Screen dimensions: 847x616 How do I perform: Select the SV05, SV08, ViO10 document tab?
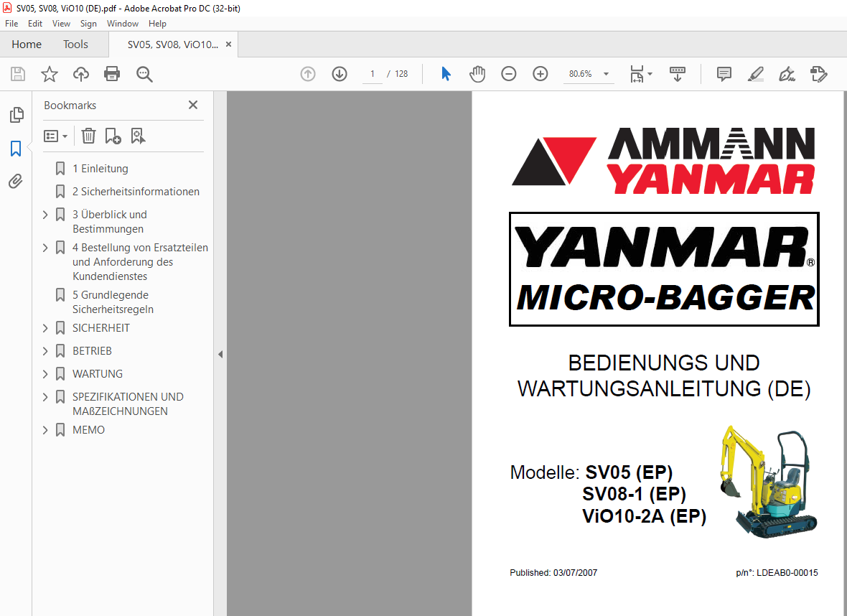(173, 45)
